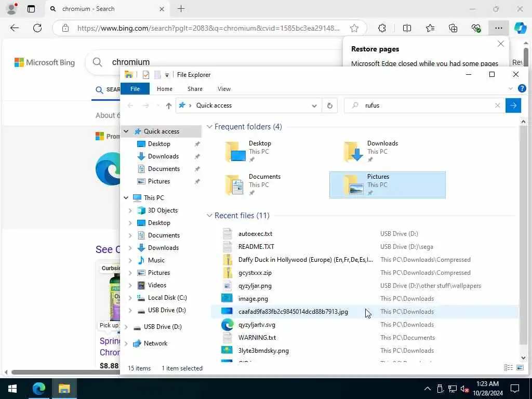Collapse Quick access tree node
This screenshot has width=532, height=399.
tap(126, 131)
